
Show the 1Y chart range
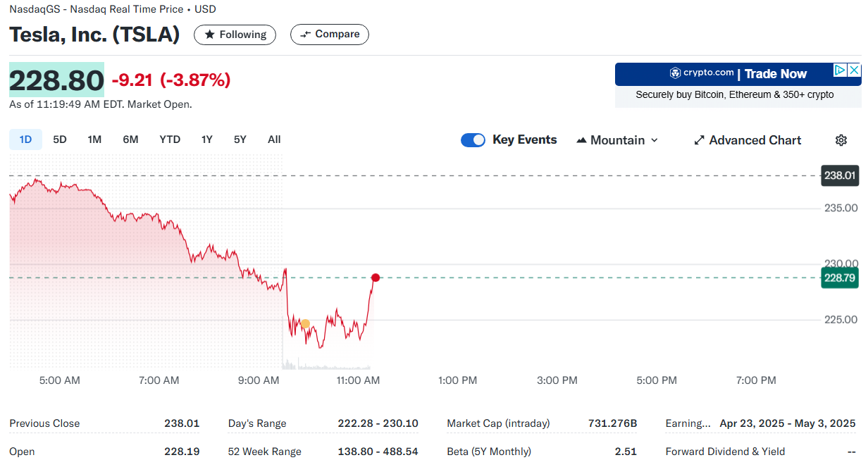coord(206,139)
